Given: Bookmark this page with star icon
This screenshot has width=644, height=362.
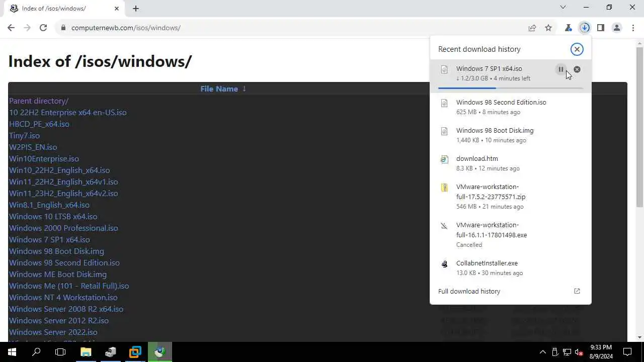Looking at the screenshot, I should pyautogui.click(x=548, y=28).
